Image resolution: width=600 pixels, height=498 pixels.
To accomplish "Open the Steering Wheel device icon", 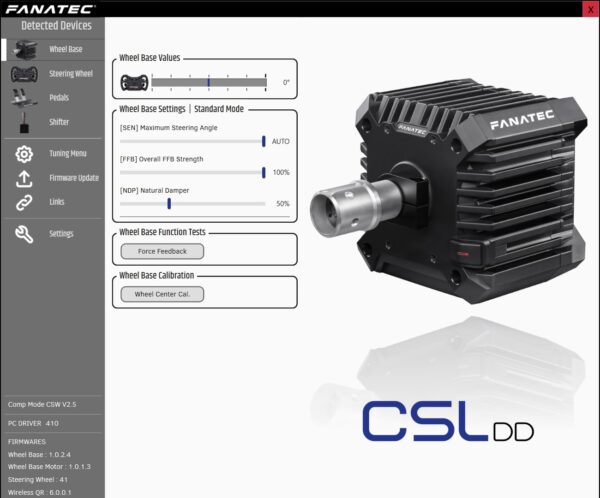I will (24, 74).
